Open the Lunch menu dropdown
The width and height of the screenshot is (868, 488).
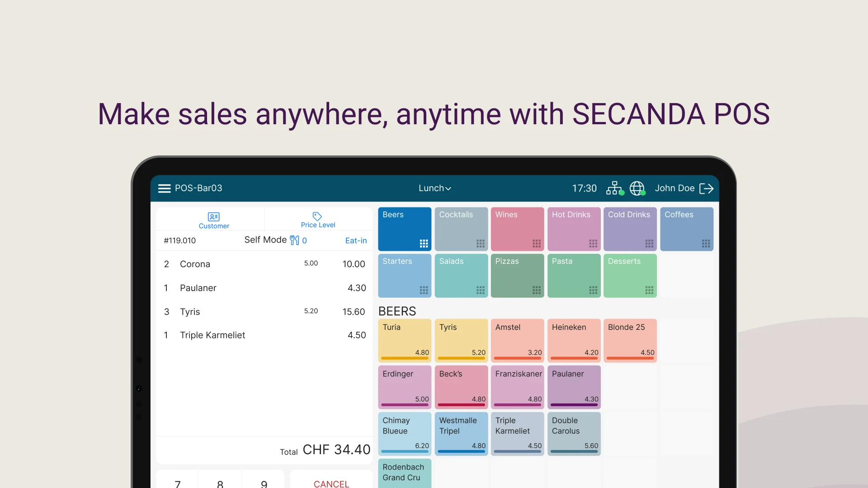point(434,188)
